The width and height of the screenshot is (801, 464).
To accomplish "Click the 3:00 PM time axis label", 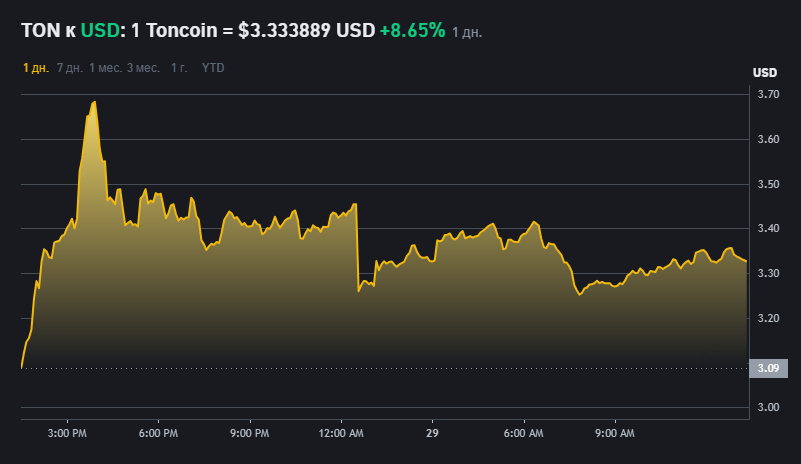I will point(67,433).
